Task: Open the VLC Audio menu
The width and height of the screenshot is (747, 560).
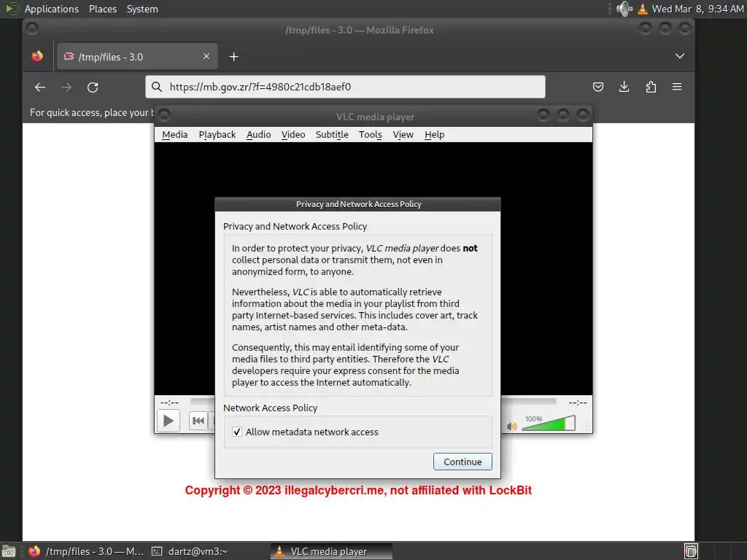Action: tap(259, 135)
